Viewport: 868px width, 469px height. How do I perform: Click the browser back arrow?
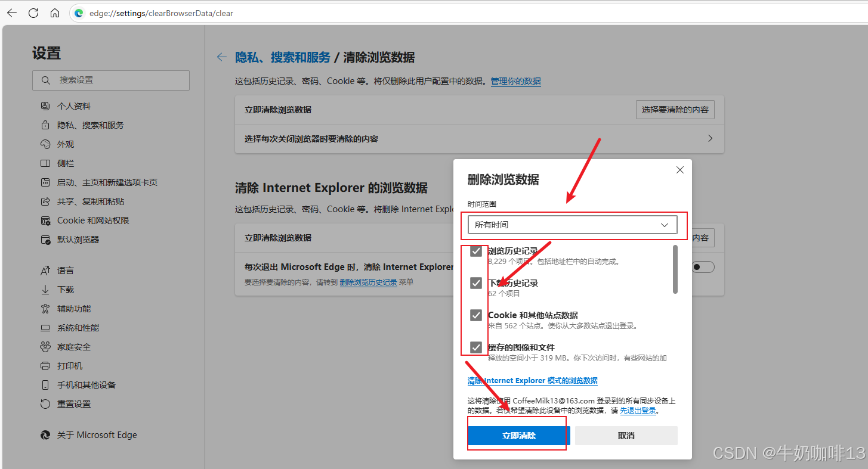click(x=12, y=13)
